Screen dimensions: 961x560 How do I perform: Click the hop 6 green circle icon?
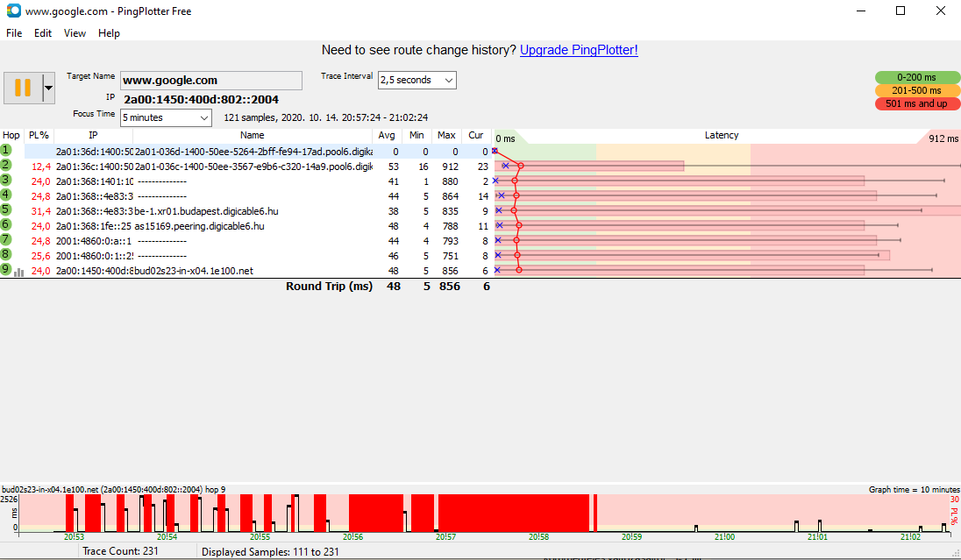coord(6,224)
